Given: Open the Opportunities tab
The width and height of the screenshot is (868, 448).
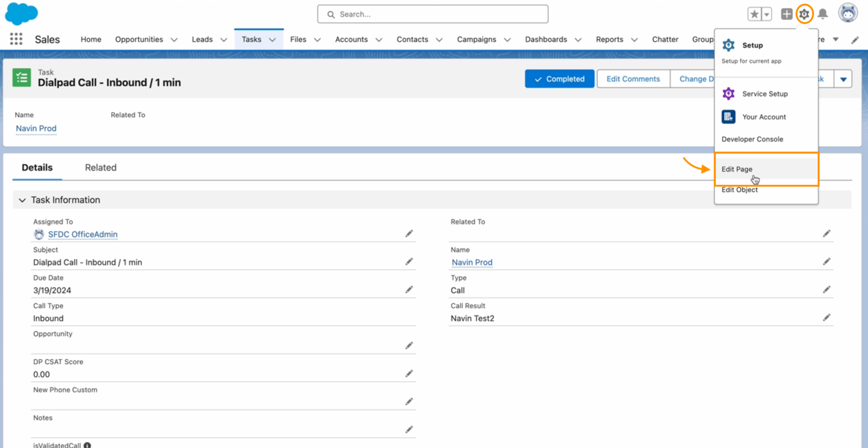Looking at the screenshot, I should click(139, 40).
